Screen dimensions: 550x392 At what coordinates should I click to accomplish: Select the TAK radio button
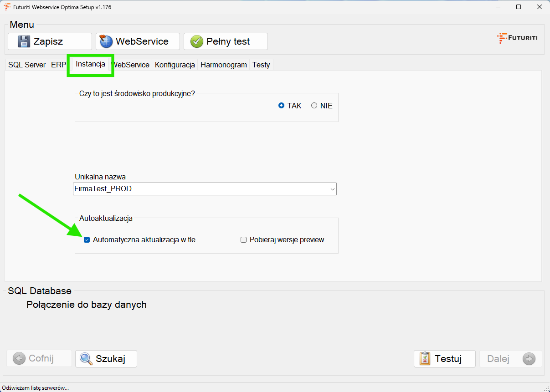281,106
